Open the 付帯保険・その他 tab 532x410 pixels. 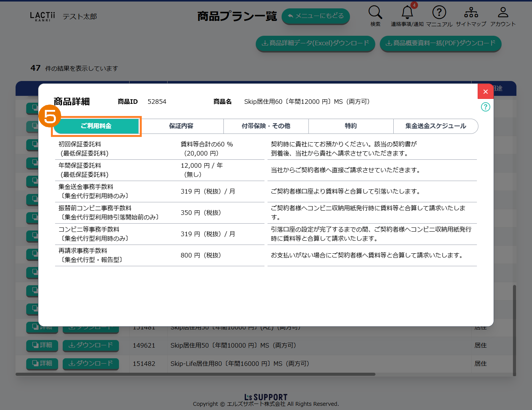tap(266, 126)
